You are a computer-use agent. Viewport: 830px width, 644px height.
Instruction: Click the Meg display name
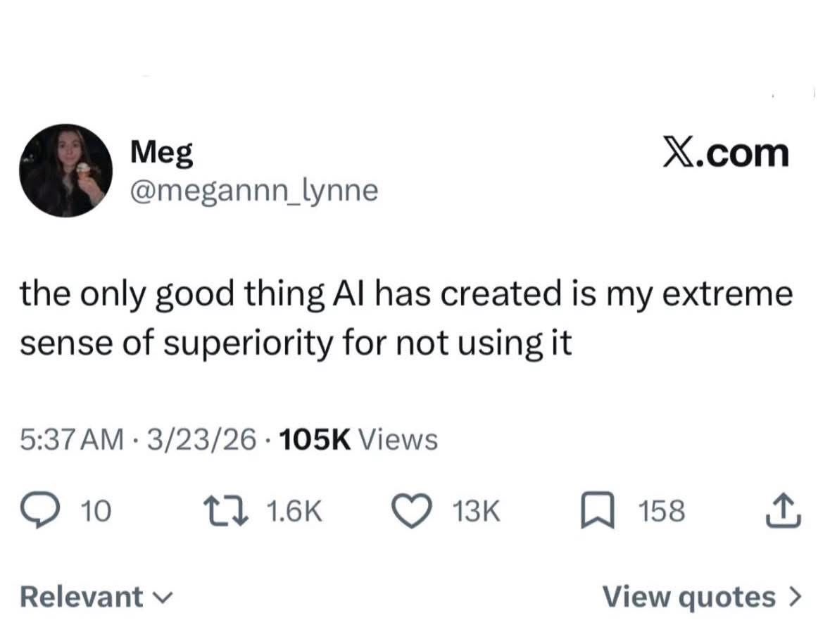click(x=162, y=153)
